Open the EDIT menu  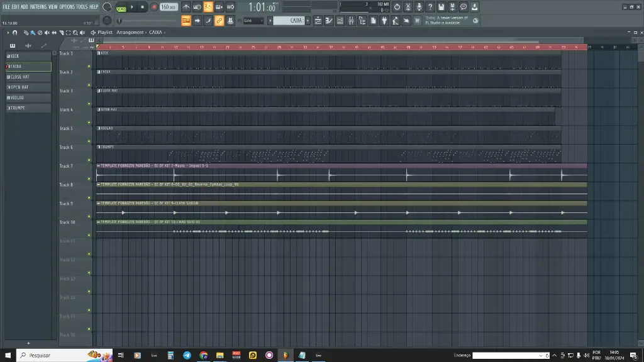tap(16, 7)
